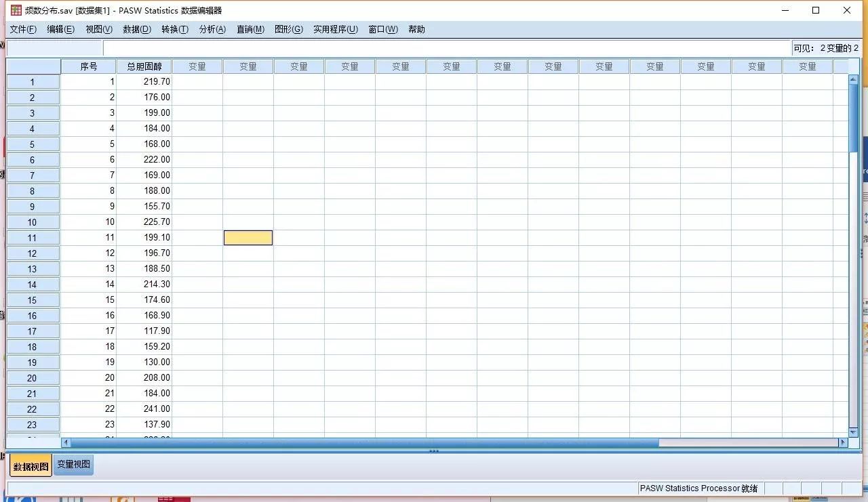Select the cell with value 169.00
The width and height of the screenshot is (868, 502).
point(144,175)
